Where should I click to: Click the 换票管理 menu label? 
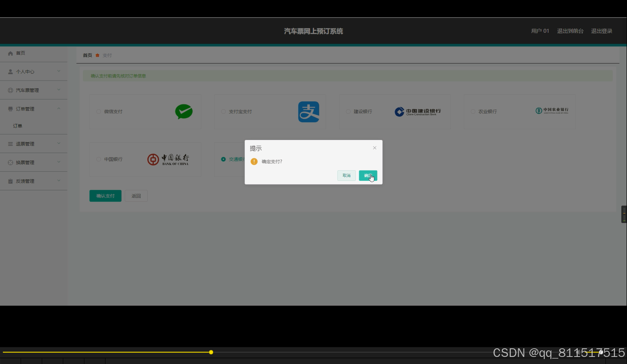coord(25,163)
